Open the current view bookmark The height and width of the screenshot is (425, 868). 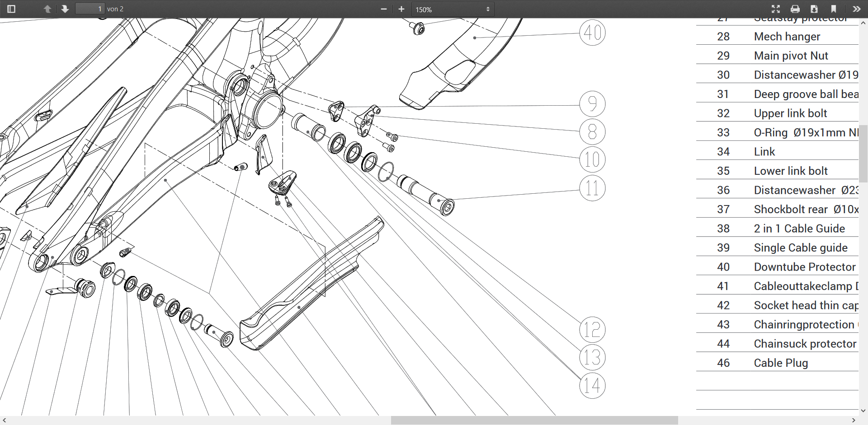pyautogui.click(x=834, y=9)
